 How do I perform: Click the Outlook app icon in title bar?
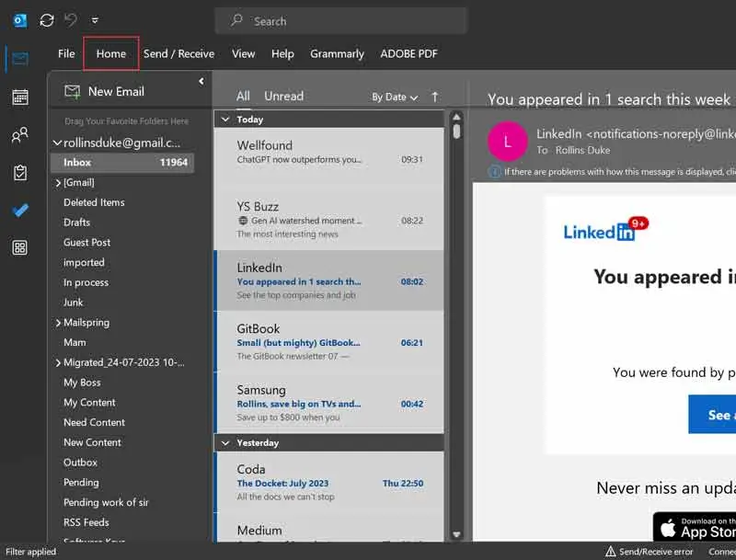tap(19, 20)
